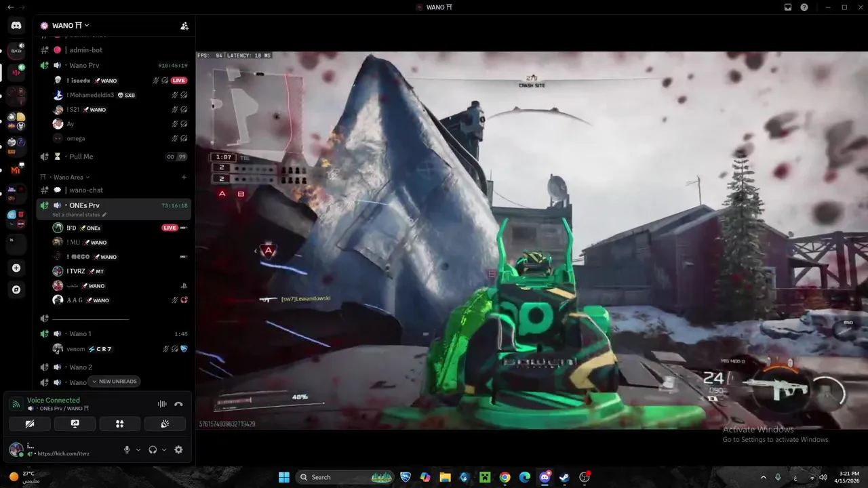Open Discord User Settings gear
This screenshot has width=868, height=488.
coord(178,449)
